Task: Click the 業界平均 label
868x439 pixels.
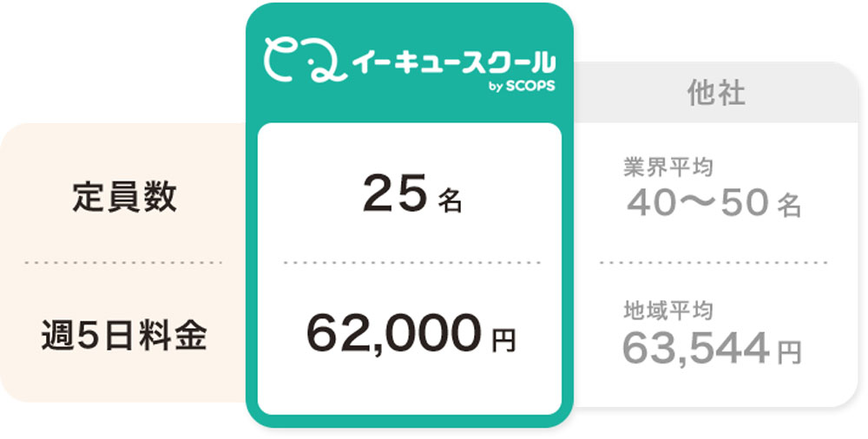Action: click(x=668, y=167)
